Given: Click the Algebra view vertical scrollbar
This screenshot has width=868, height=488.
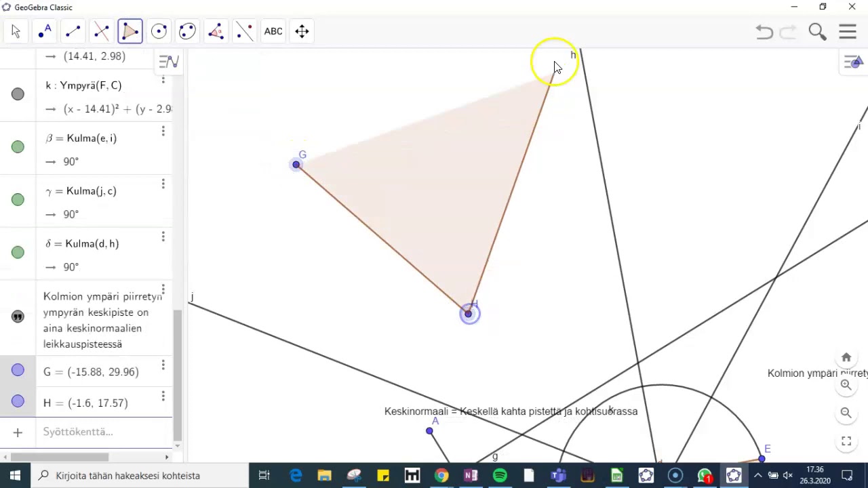Looking at the screenshot, I should 177,375.
